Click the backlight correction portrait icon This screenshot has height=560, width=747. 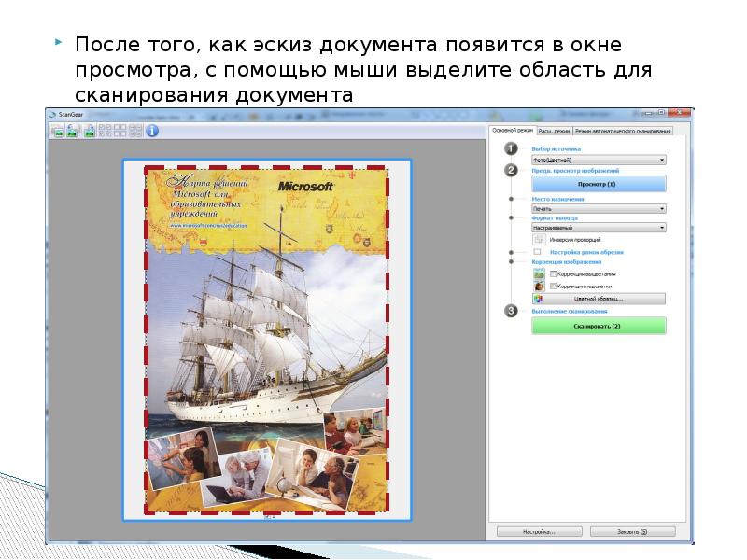(x=539, y=287)
